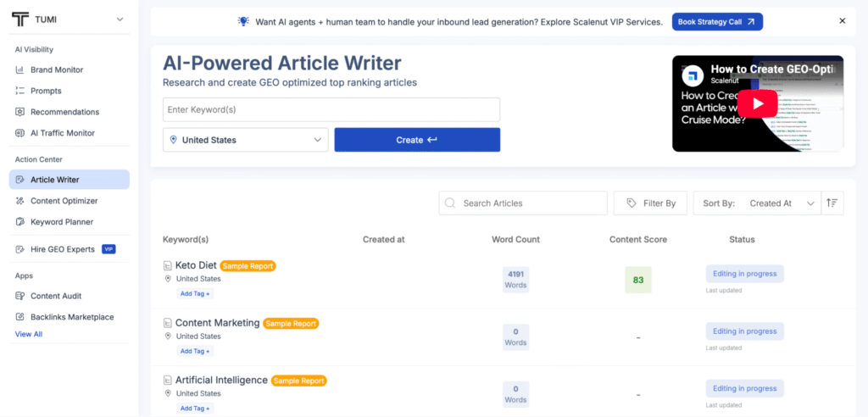Click Hire GEO Experts entry
Image resolution: width=868 pixels, height=417 pixels.
[63, 249]
